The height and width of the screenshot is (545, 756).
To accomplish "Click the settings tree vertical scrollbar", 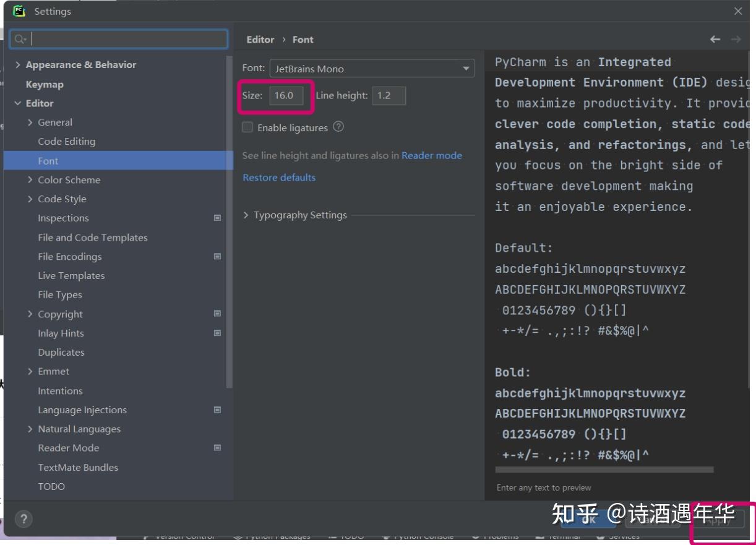I will coord(230,223).
